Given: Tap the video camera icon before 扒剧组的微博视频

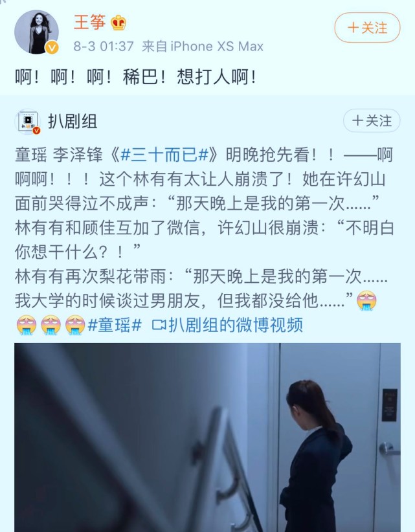Looking at the screenshot, I should [x=159, y=325].
